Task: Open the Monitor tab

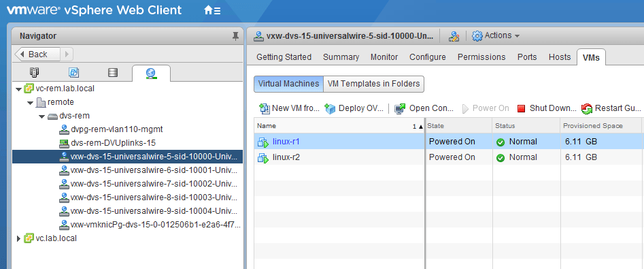Action: pyautogui.click(x=384, y=57)
